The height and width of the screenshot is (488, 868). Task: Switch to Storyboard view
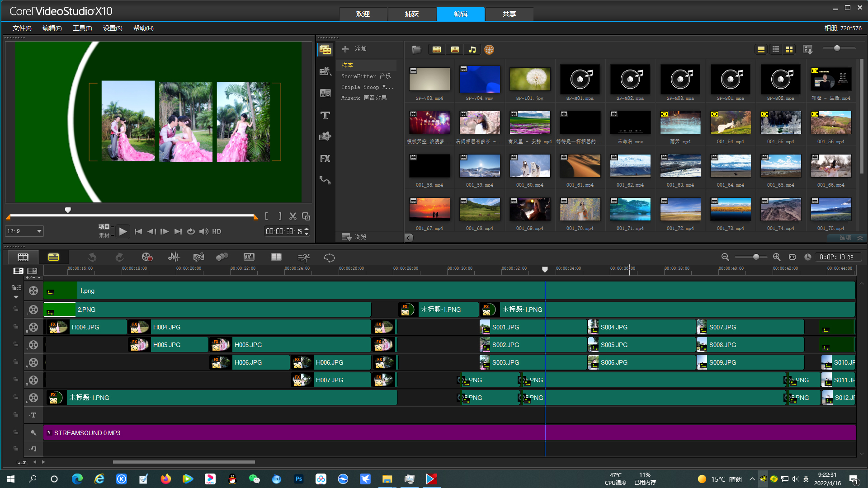click(x=23, y=257)
